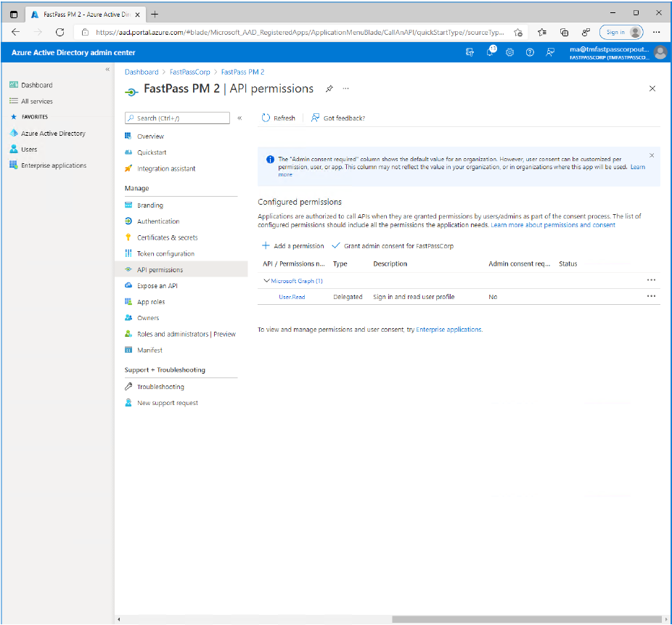Click the help question mark icon

coord(530,52)
